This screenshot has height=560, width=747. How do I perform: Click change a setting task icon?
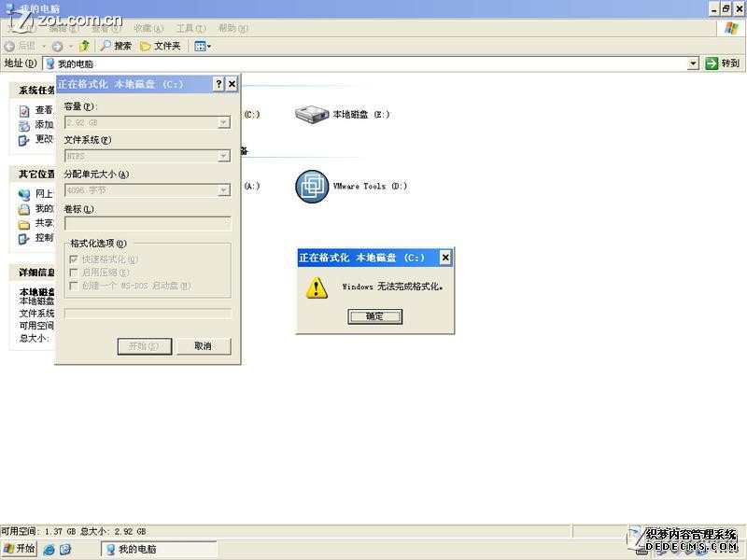tap(24, 140)
